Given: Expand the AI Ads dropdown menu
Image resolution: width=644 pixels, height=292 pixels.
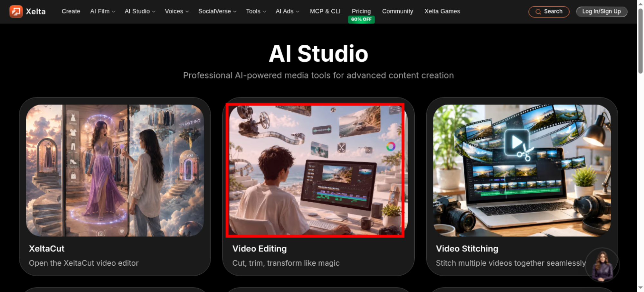Looking at the screenshot, I should (287, 11).
